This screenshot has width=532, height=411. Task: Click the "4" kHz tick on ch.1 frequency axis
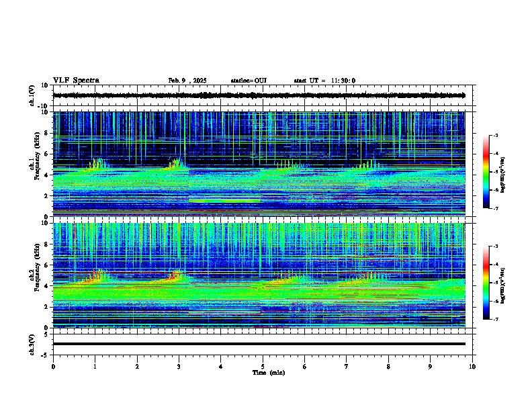click(x=47, y=175)
